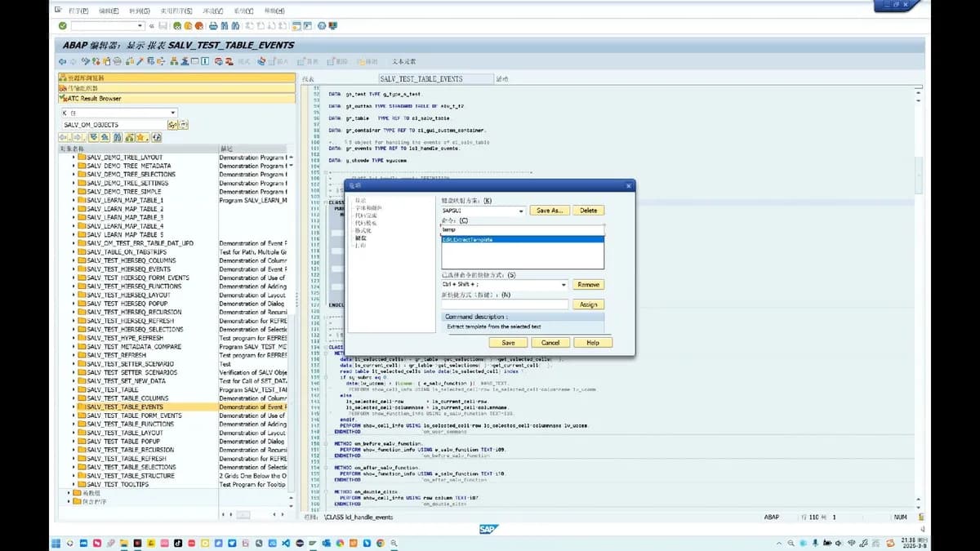Click the Windows Start button on taskbar
Viewport: 980px width, 551px height.
tap(56, 543)
